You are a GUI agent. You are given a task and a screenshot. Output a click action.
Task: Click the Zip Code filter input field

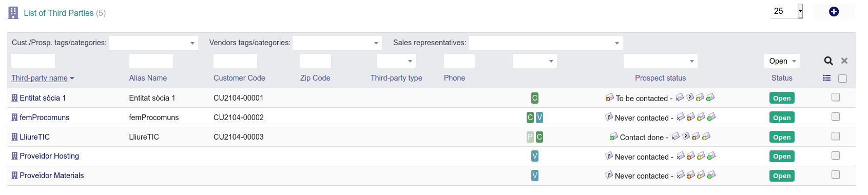[316, 61]
